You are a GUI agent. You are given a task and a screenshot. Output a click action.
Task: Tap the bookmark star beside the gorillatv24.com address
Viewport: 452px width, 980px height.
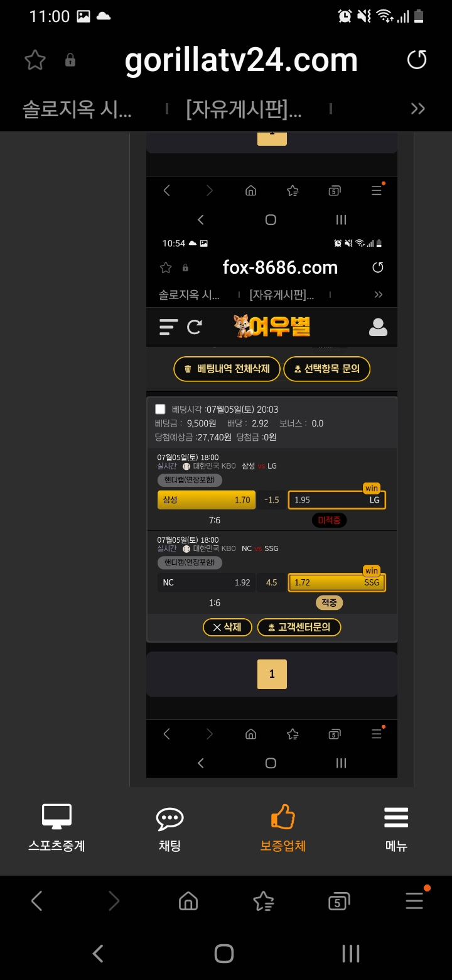[x=35, y=60]
